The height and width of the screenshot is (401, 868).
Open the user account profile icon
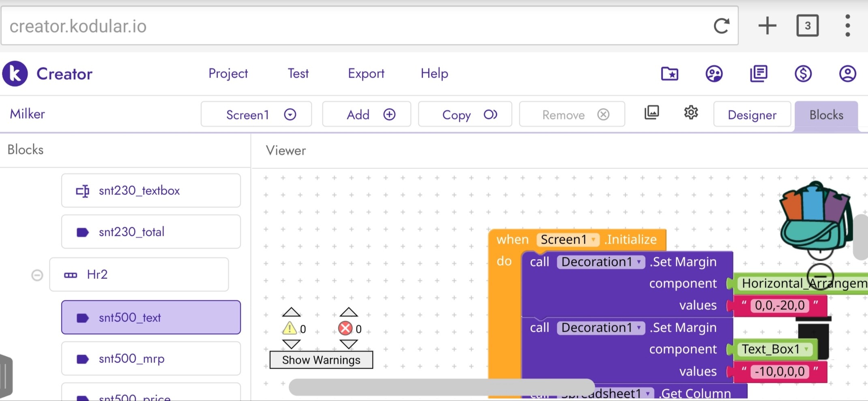(x=847, y=74)
